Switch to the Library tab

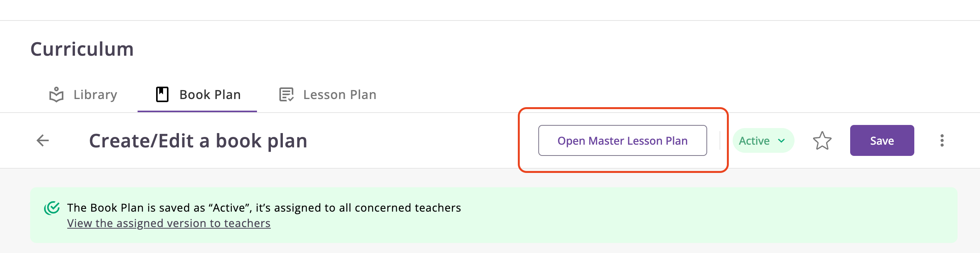click(95, 95)
